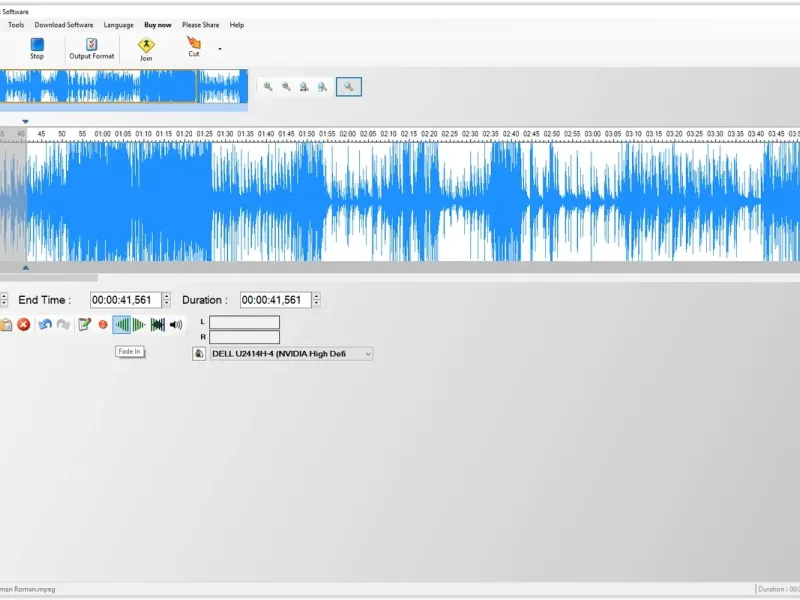
Task: Toggle the highlighted zoom selection magnifier button
Action: (x=349, y=87)
